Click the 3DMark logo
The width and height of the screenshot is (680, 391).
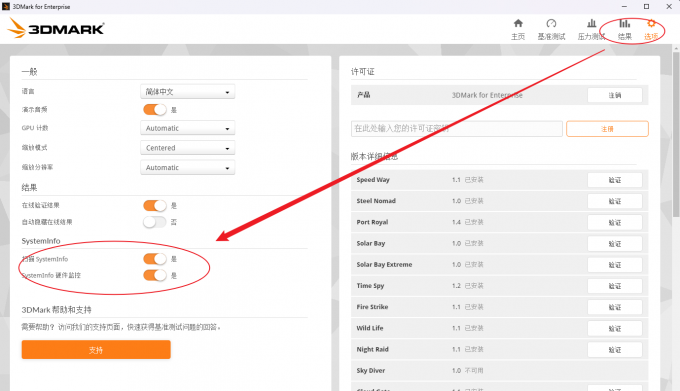coord(56,28)
